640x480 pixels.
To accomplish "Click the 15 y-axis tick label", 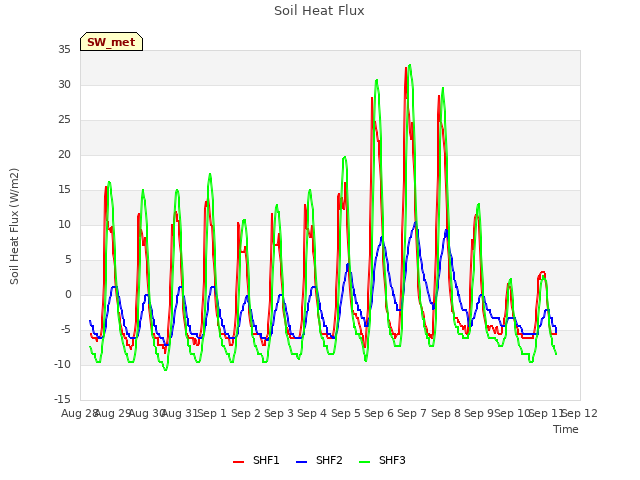I will tap(64, 190).
